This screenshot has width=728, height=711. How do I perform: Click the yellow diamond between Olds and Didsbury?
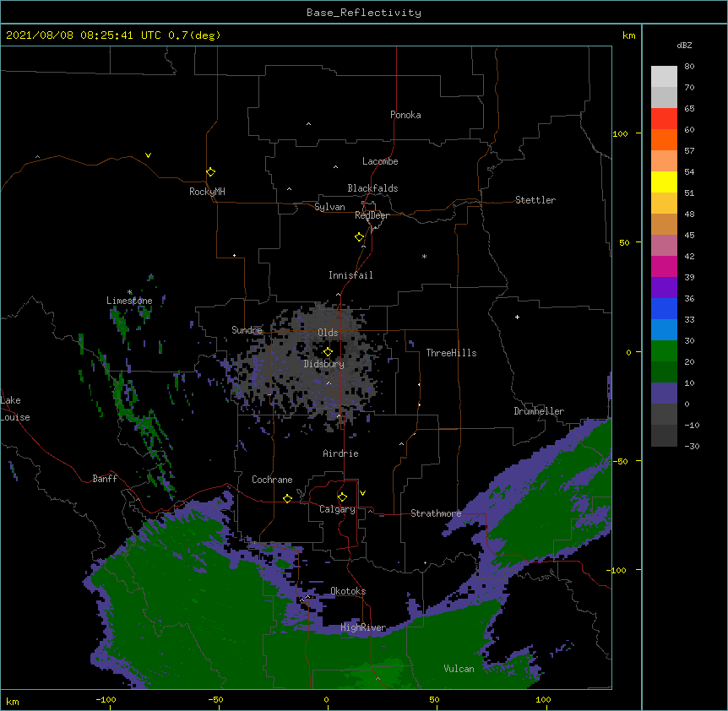pos(328,352)
